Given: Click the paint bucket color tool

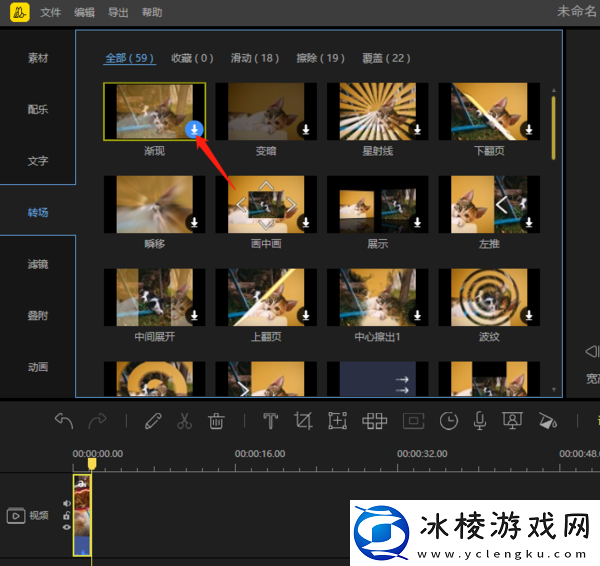Looking at the screenshot, I should click(x=548, y=421).
